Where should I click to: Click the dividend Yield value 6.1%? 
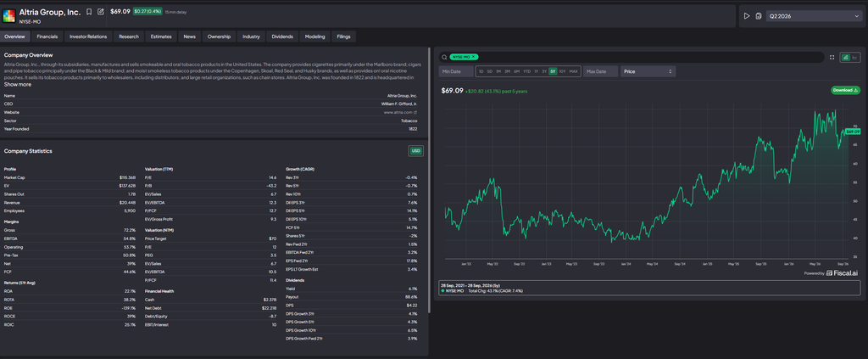point(413,289)
